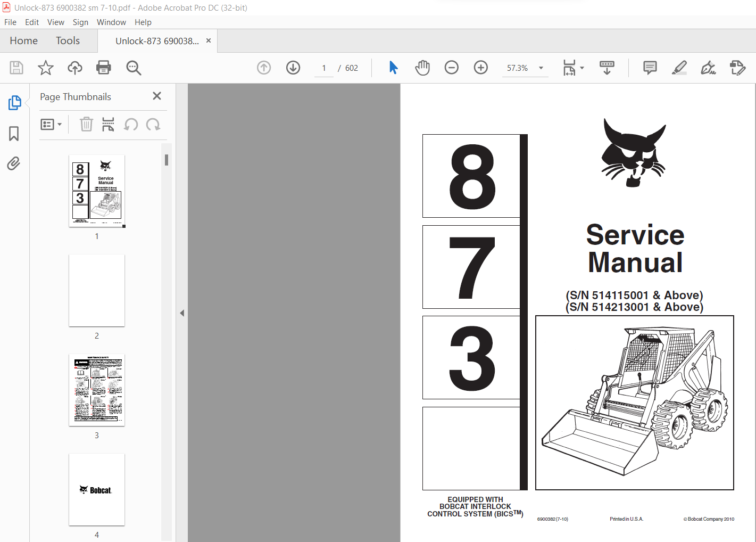The image size is (756, 542).
Task: Open the Edit menu
Action: pyautogui.click(x=32, y=22)
